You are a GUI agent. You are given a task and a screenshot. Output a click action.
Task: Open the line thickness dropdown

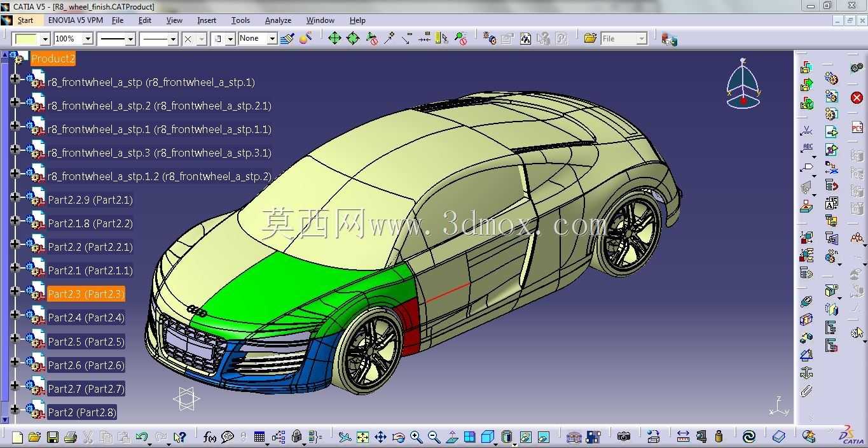[x=130, y=39]
